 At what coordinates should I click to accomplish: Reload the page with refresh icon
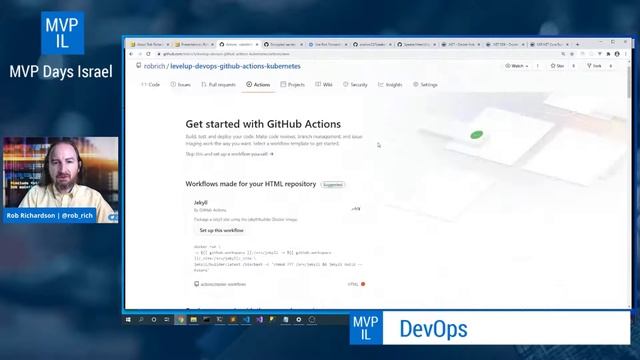click(148, 54)
